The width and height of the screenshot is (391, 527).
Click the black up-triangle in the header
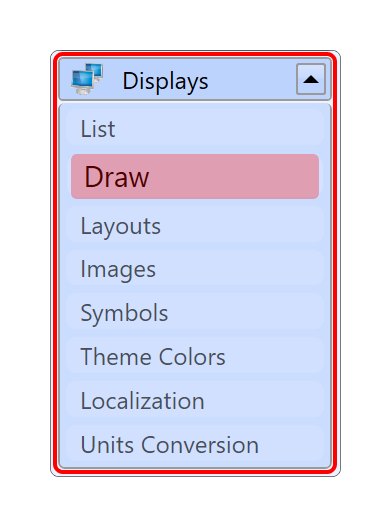coord(311,80)
